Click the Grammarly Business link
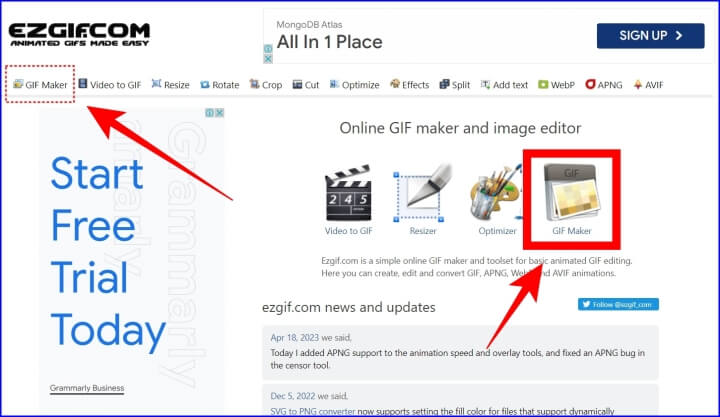The image size is (720, 417). (x=87, y=388)
